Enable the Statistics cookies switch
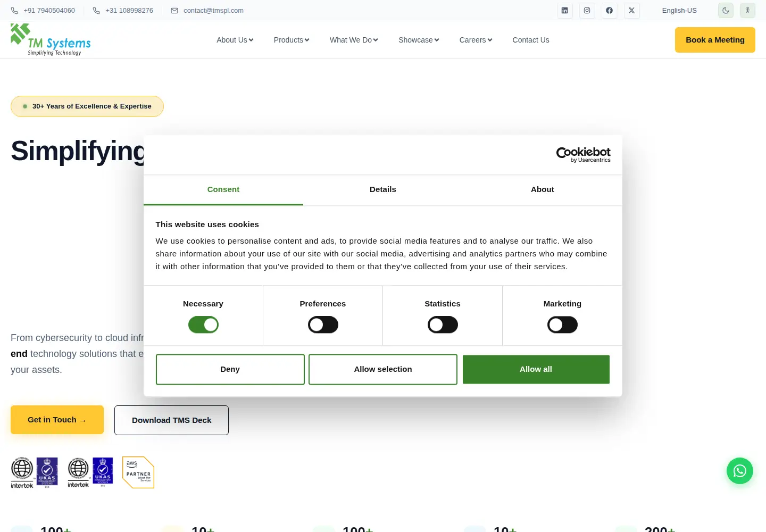 coord(443,325)
